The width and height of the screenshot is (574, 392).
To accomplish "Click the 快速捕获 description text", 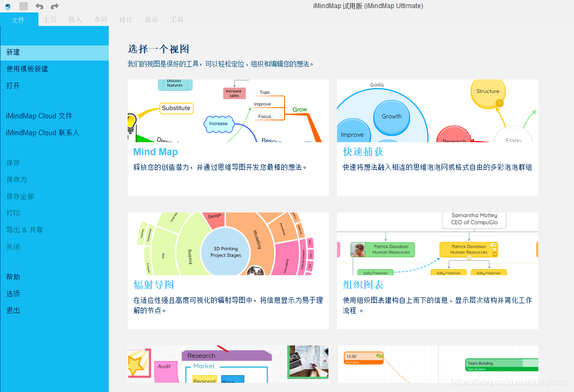I will click(438, 167).
